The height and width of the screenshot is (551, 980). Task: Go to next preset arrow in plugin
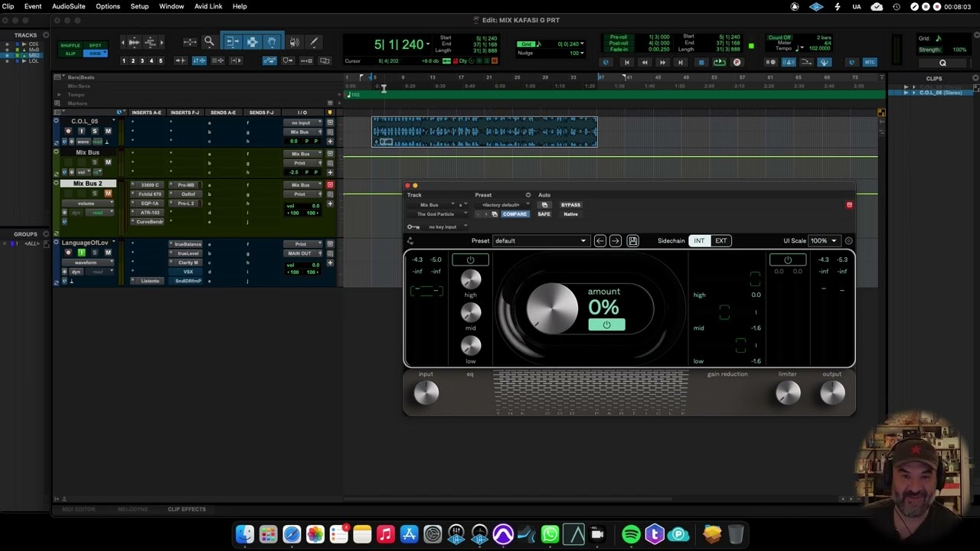616,241
